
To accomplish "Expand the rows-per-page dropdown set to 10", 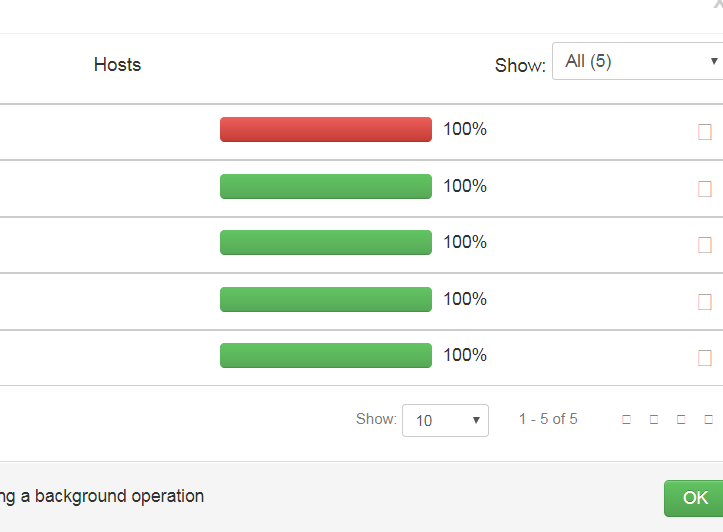I will tap(445, 421).
